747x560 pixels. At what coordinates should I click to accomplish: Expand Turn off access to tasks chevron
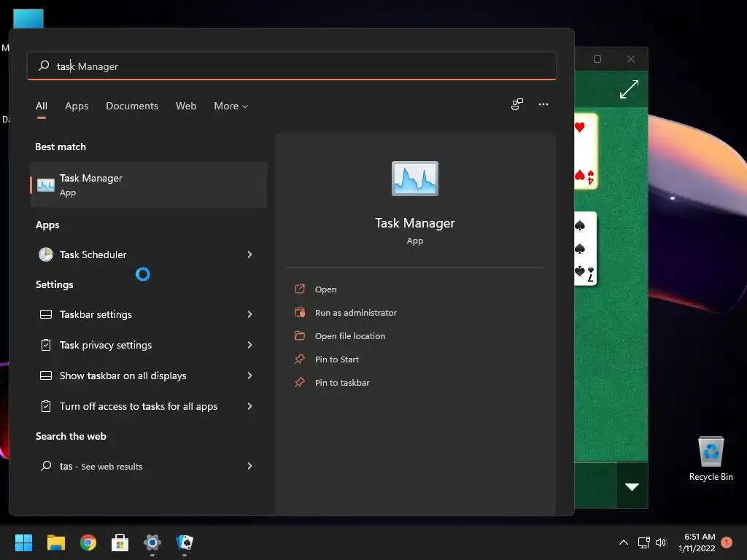point(249,406)
